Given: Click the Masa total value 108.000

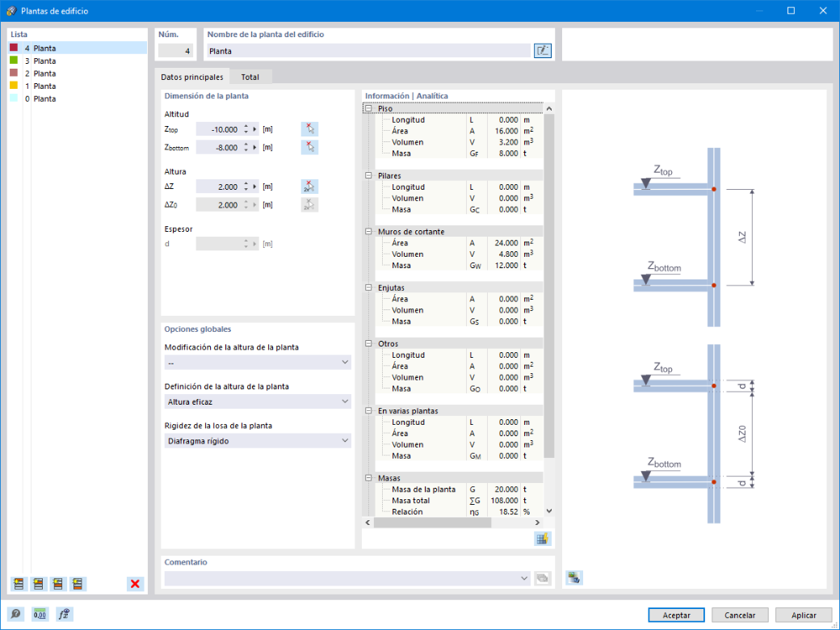Looking at the screenshot, I should (x=504, y=500).
